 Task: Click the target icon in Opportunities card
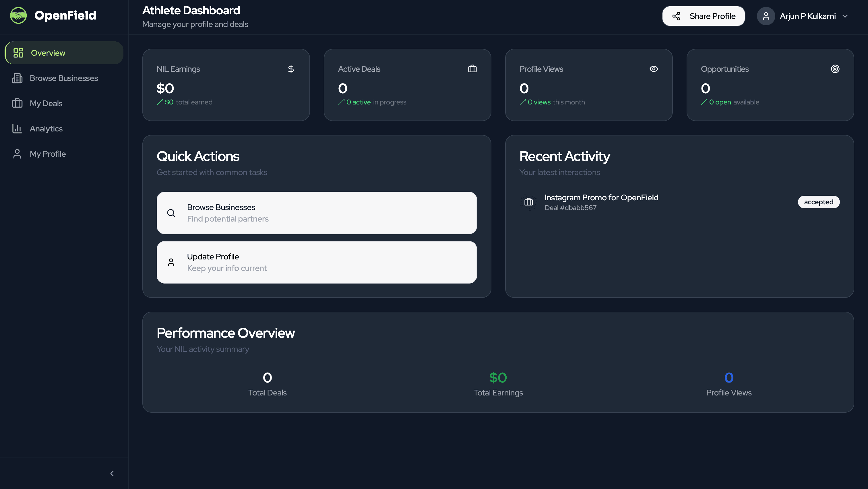[x=835, y=69]
